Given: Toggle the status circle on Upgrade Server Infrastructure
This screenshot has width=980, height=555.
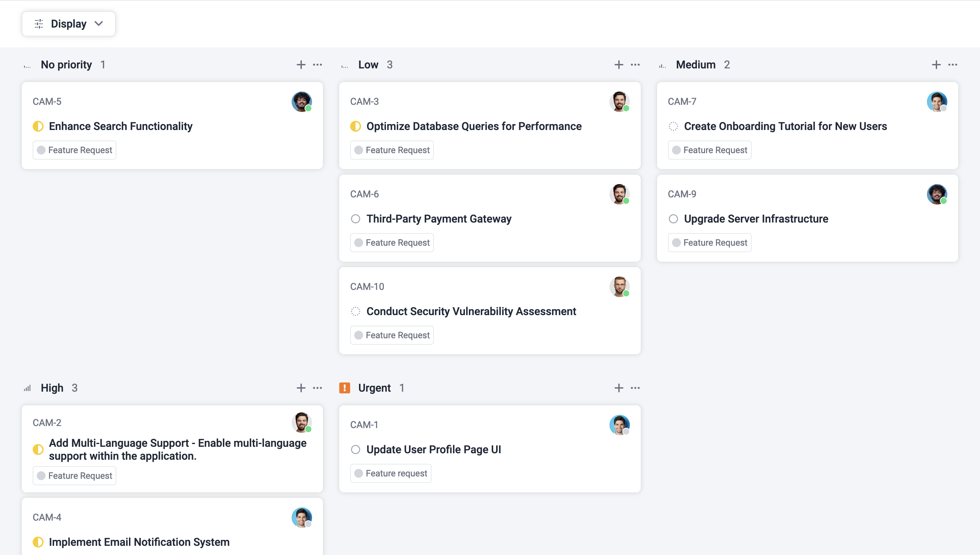Looking at the screenshot, I should pos(673,219).
